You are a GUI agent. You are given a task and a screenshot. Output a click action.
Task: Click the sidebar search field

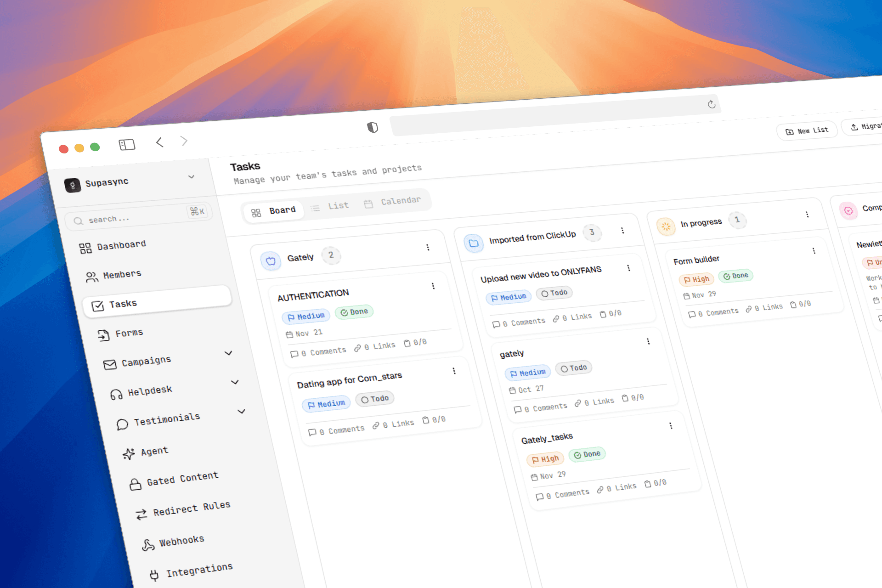[x=139, y=216]
